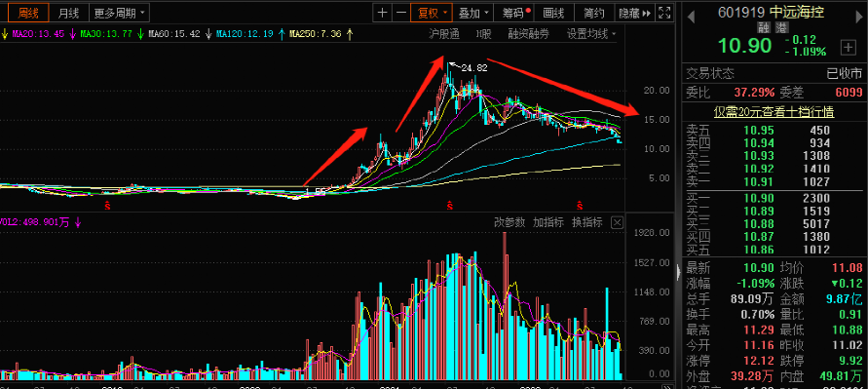
Task: Hide side panel via 隐藏 button
Action: (x=634, y=13)
